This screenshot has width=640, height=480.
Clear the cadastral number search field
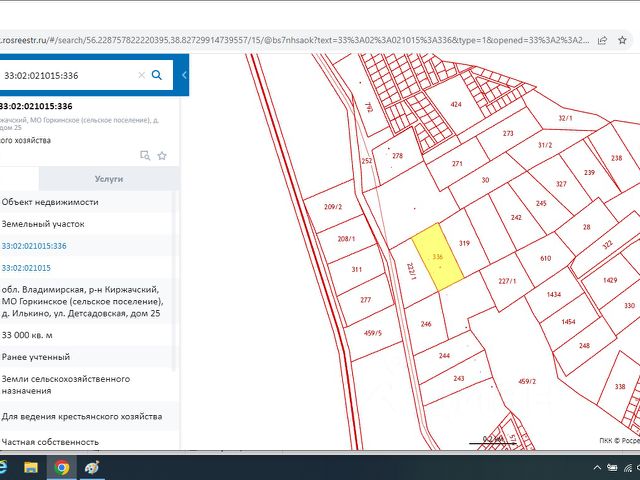(x=141, y=75)
